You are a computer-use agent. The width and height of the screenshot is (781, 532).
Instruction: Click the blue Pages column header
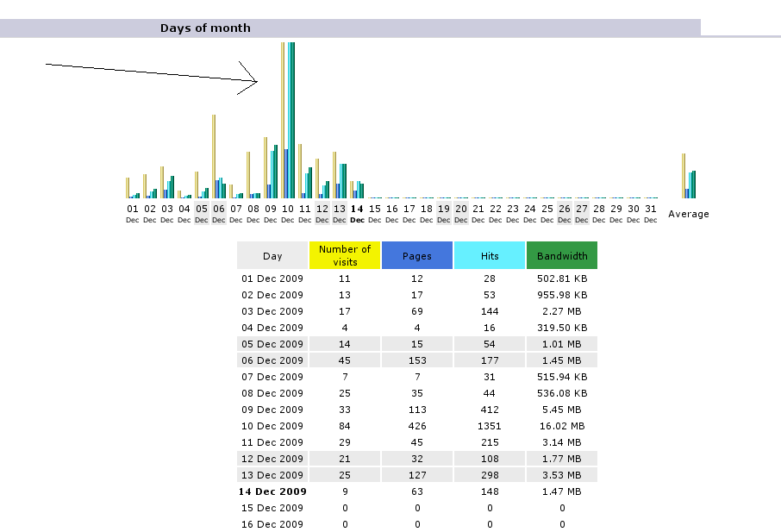click(417, 255)
